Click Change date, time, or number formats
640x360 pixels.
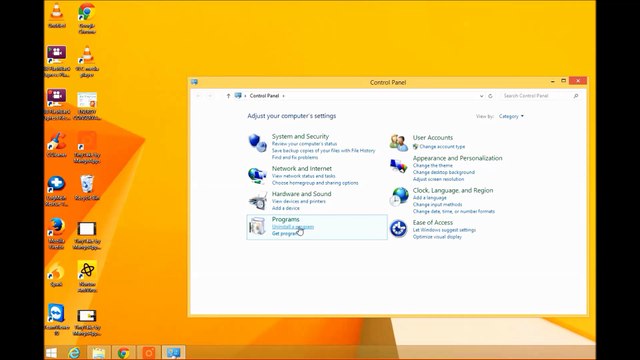coord(453,211)
